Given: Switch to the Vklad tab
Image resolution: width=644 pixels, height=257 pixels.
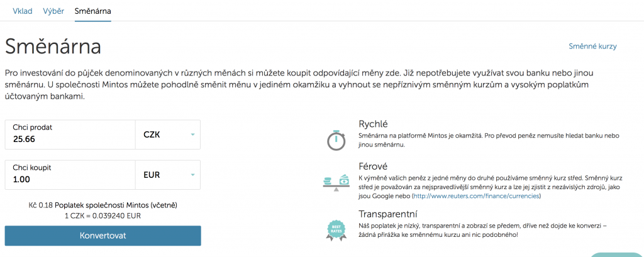Looking at the screenshot, I should pos(23,11).
